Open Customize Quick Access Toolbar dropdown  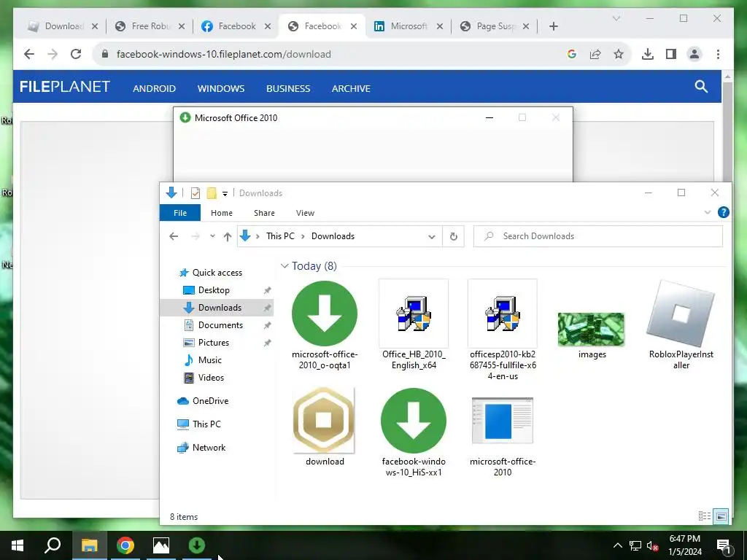[x=225, y=193]
